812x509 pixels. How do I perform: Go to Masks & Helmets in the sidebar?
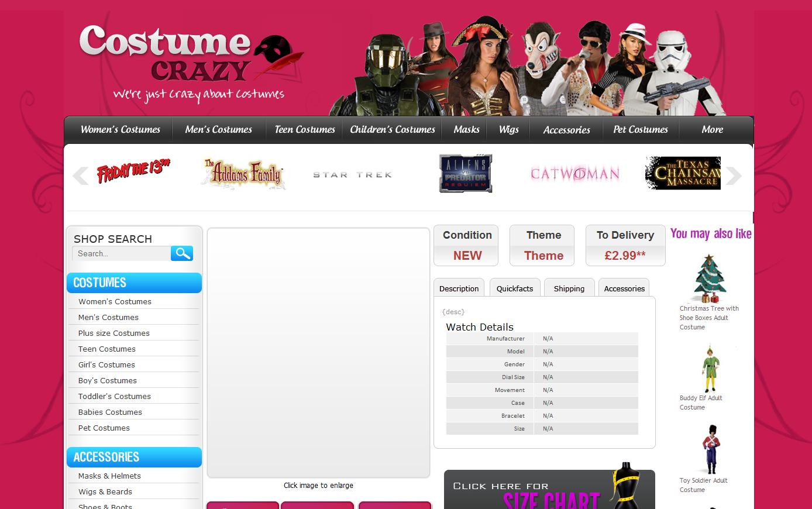[109, 476]
